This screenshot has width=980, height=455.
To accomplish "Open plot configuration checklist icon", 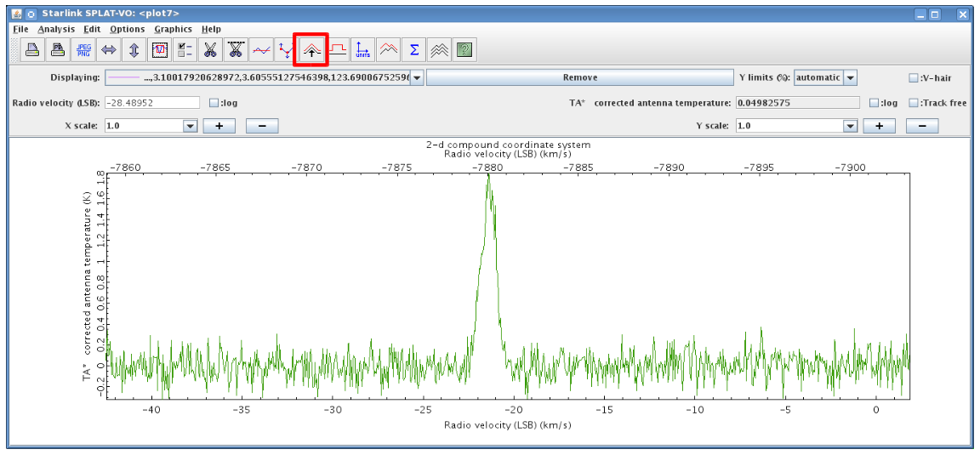I will [x=185, y=50].
